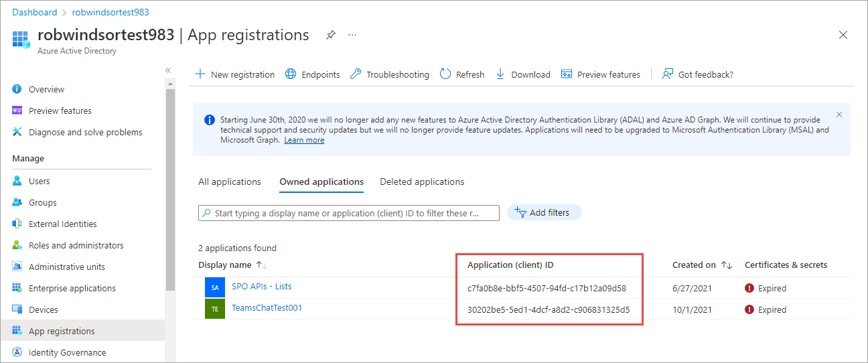The image size is (868, 363).
Task: Click the New registration plus icon
Action: click(x=200, y=74)
